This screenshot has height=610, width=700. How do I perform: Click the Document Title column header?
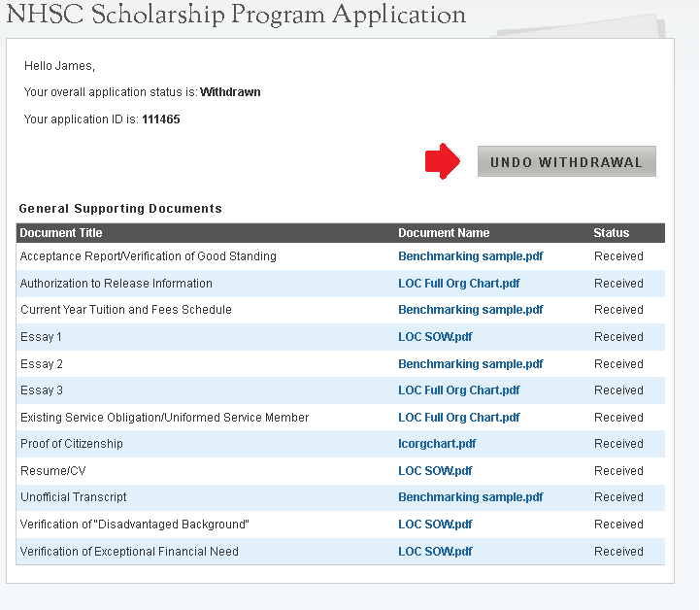[x=61, y=233]
